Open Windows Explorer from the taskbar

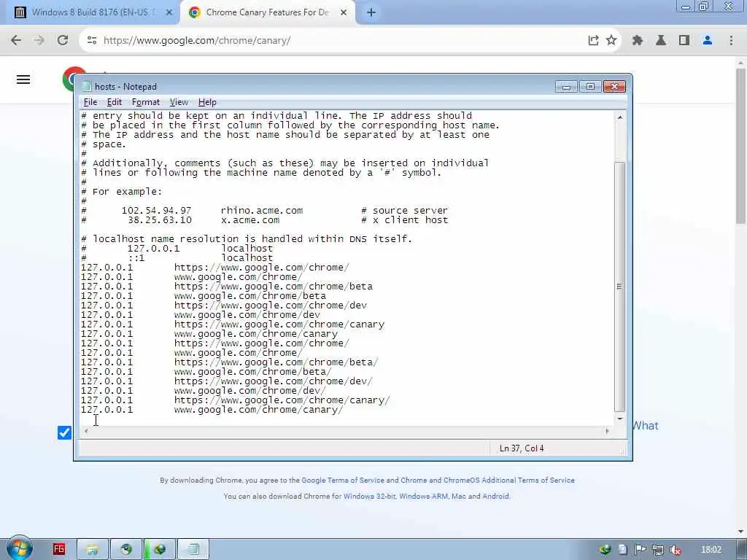pyautogui.click(x=93, y=550)
